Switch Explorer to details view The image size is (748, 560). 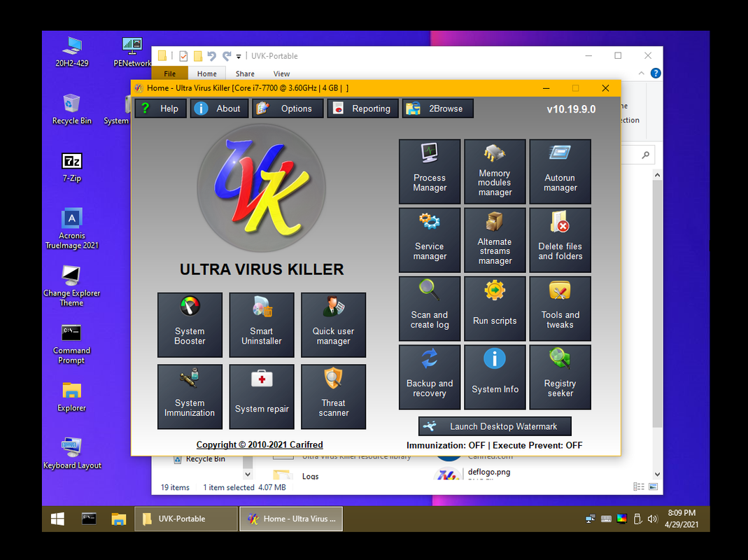[639, 486]
